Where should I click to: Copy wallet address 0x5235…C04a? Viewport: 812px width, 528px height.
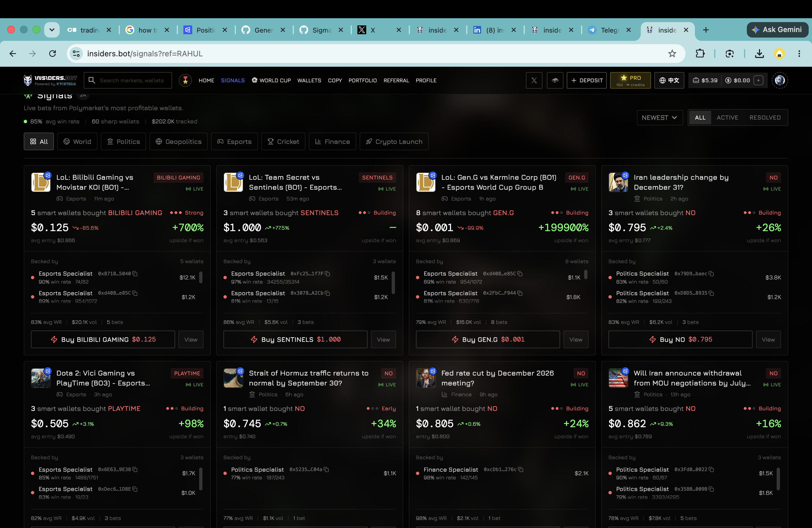(x=326, y=469)
